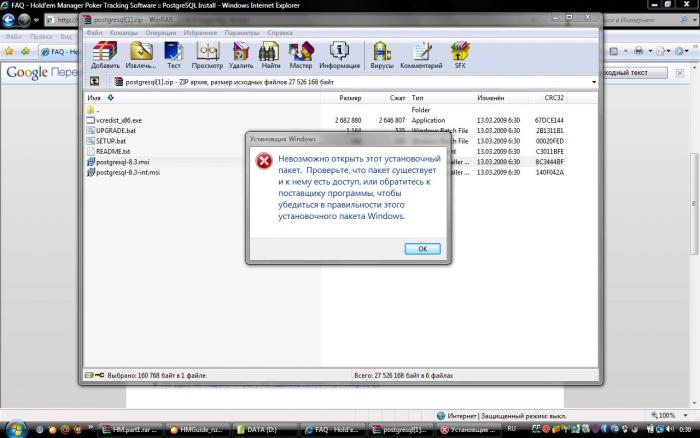Click the Информация (Info) toolbar icon

(339, 55)
